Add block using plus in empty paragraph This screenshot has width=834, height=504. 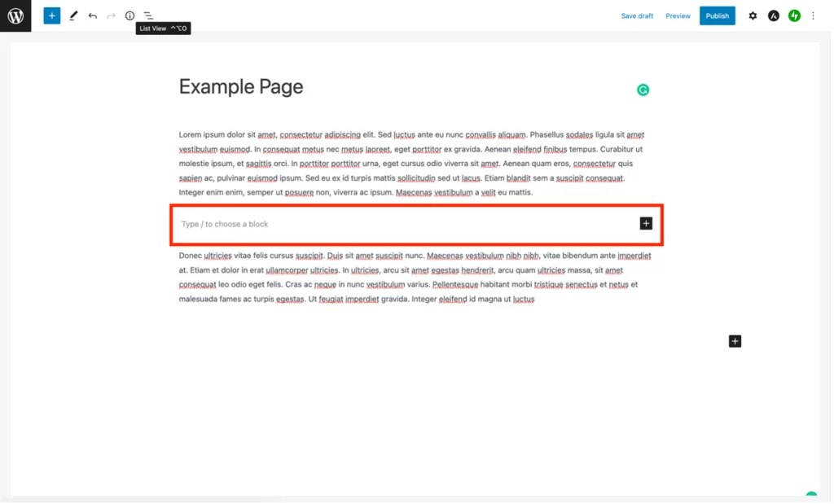point(646,224)
